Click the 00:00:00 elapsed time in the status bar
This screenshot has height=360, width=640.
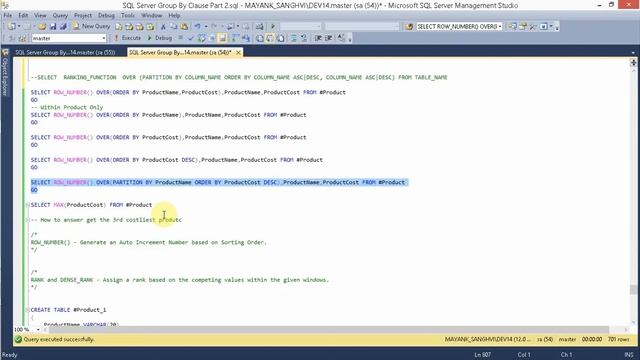pos(592,340)
